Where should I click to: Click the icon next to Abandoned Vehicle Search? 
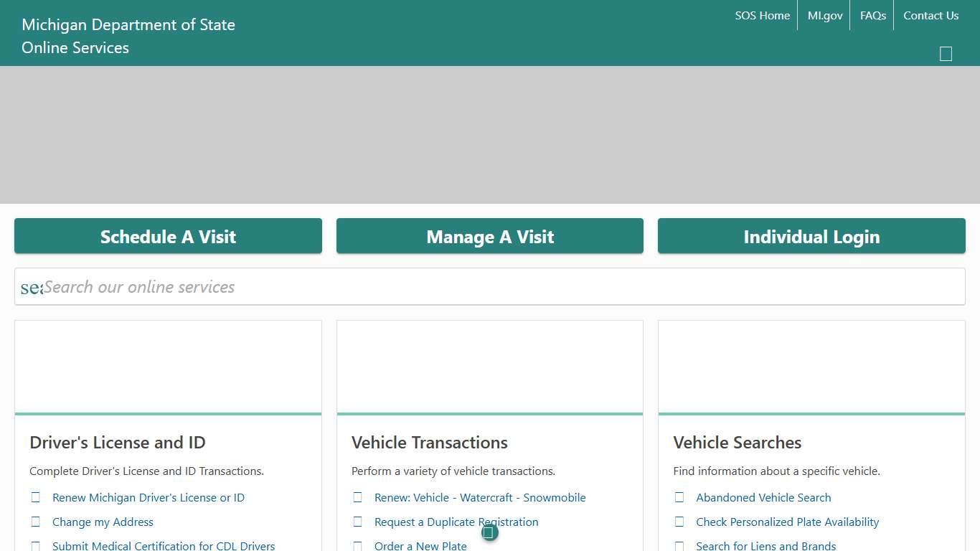[679, 497]
